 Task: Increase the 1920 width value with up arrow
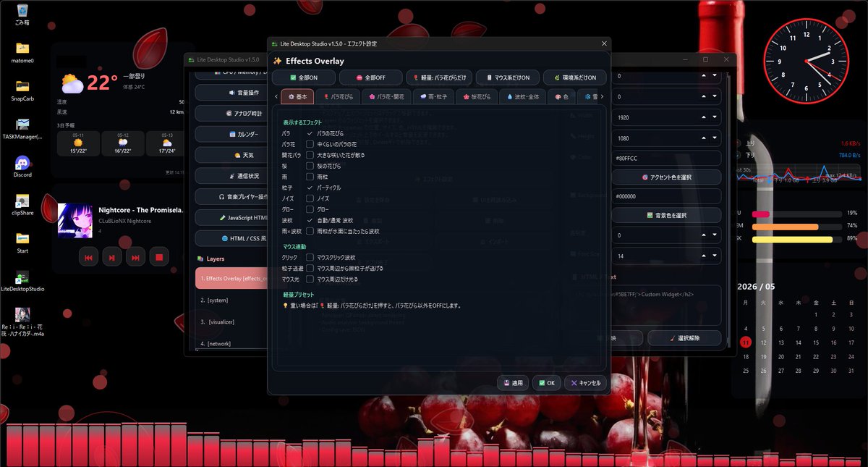click(705, 117)
